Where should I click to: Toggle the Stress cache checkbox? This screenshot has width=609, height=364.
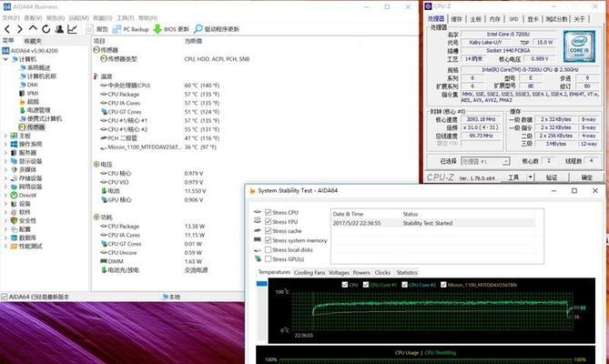click(268, 231)
